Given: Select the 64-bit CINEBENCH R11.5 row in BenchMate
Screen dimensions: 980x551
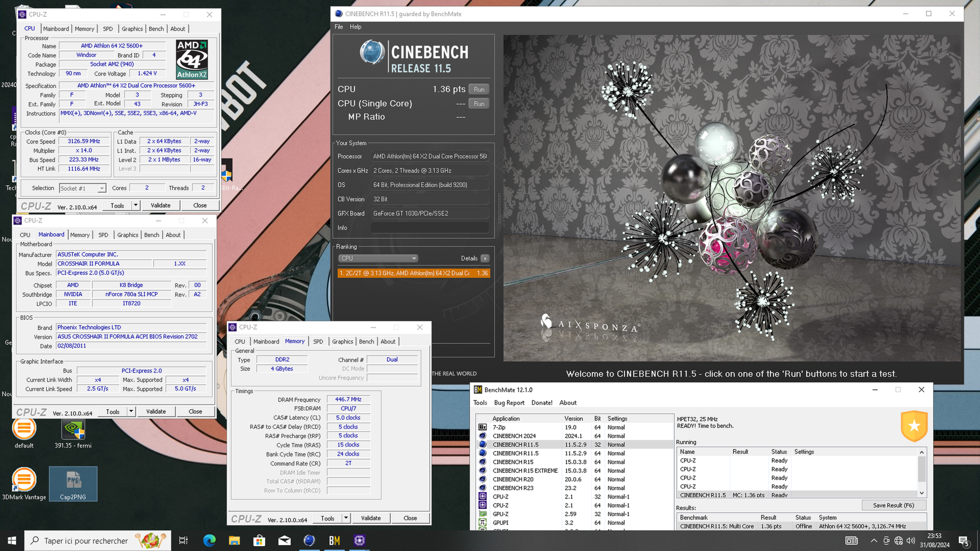Looking at the screenshot, I should pos(575,453).
